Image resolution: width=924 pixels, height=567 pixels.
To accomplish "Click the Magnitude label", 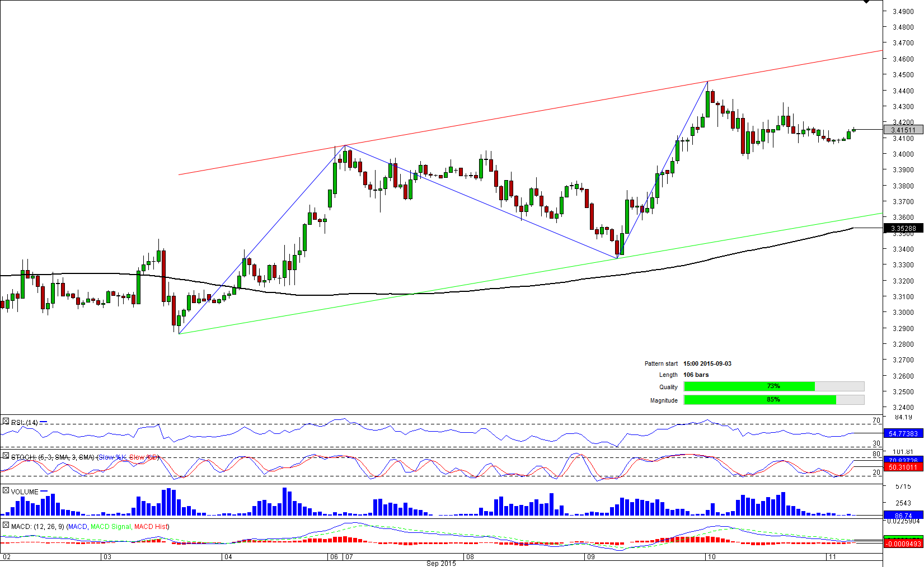I will [664, 400].
